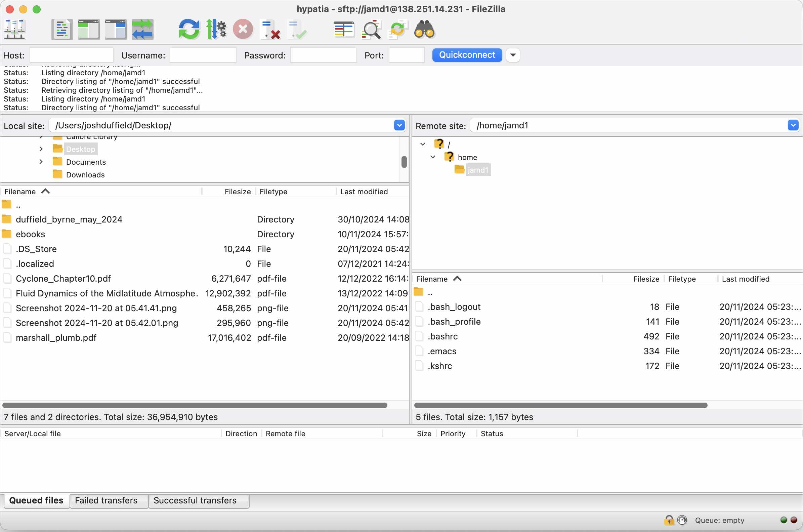The image size is (803, 532).
Task: Select Screenshot 2024-11-20 at 05.41.41.png
Action: click(205, 308)
